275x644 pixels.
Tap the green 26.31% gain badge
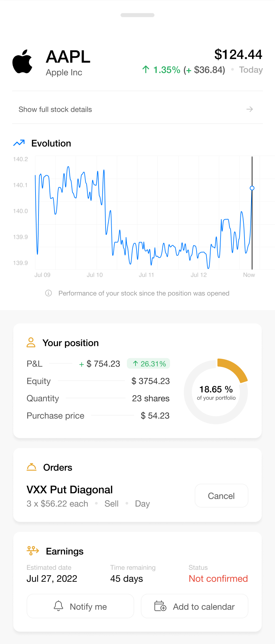point(148,364)
